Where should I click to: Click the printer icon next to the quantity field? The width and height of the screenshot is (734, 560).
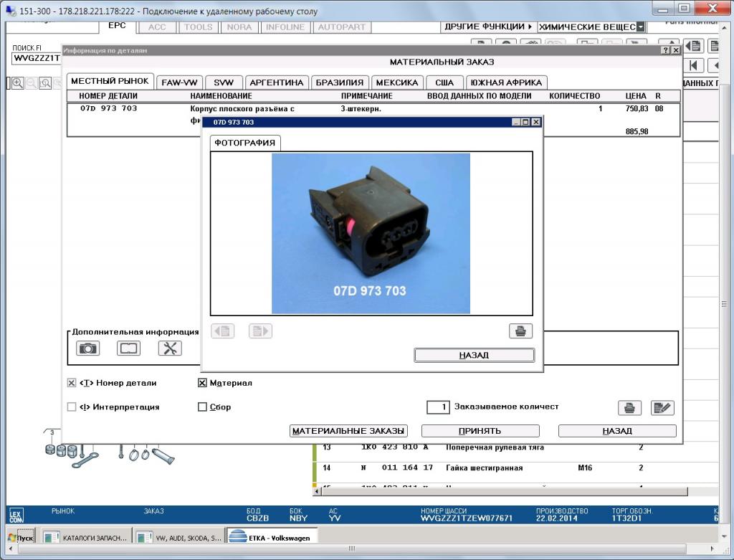[629, 407]
